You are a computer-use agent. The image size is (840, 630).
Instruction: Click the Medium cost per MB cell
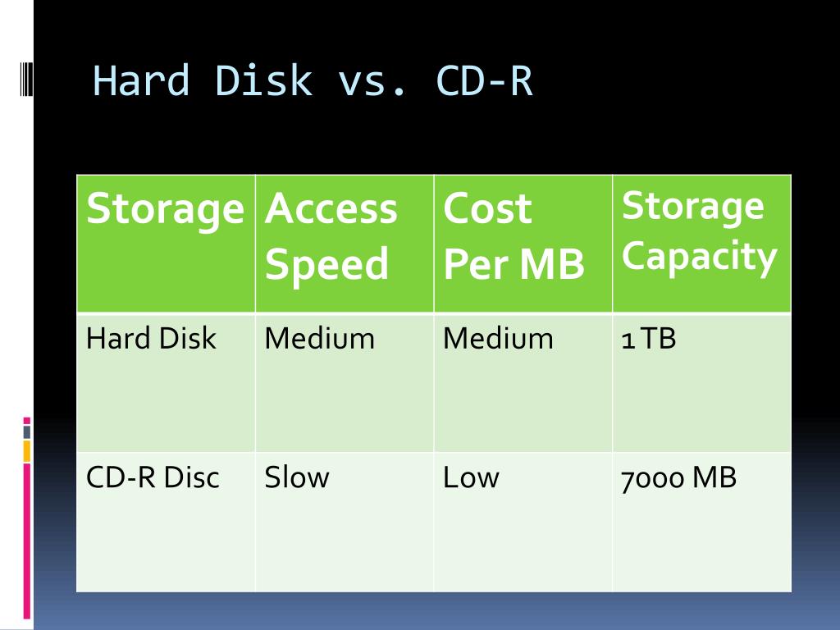coord(523,382)
